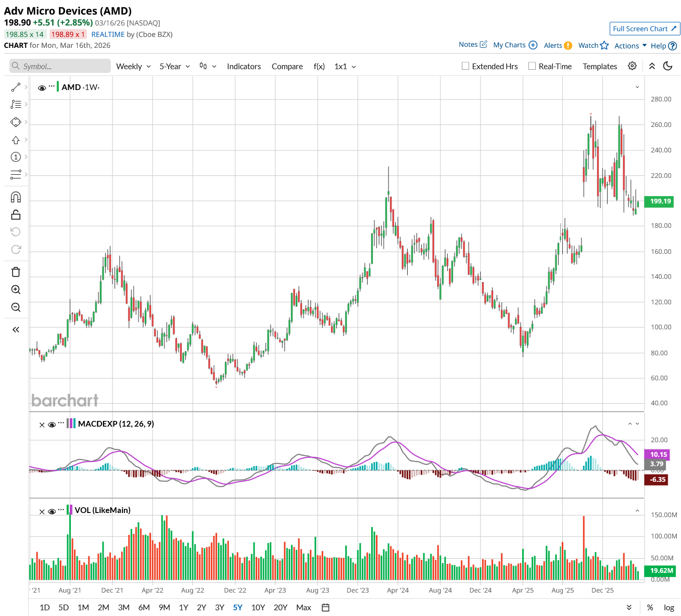Open the Weekly frequency dropdown
681x616 pixels.
click(x=133, y=67)
